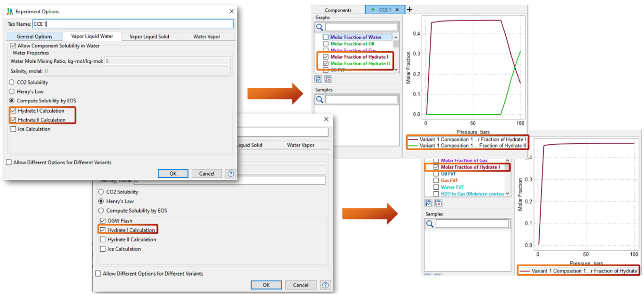
Task: Close the CCE 1 tab with its x
Action: click(x=397, y=10)
